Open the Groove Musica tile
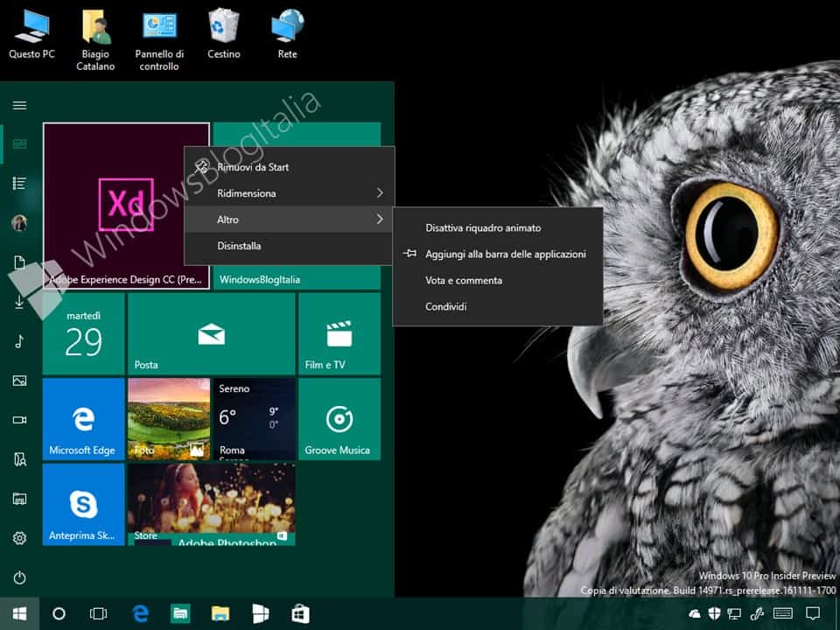 coord(339,419)
